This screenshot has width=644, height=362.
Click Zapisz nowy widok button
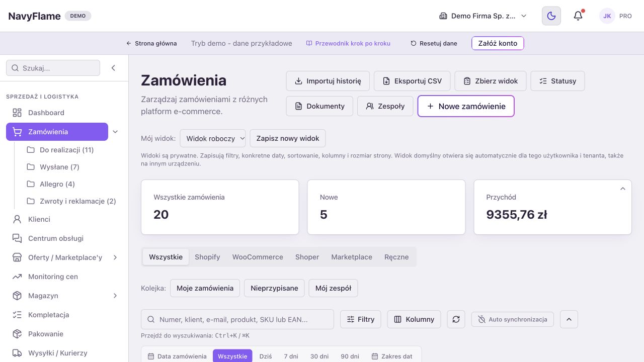pos(288,138)
